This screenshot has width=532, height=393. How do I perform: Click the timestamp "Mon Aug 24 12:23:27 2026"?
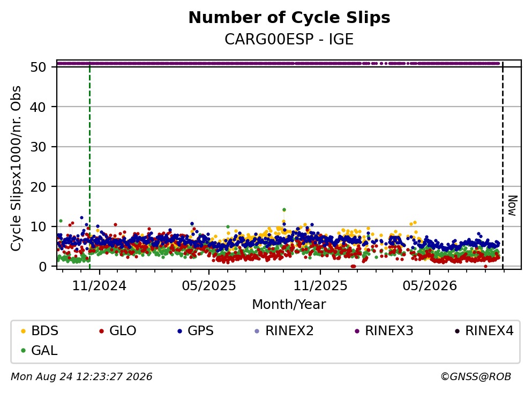[81, 377]
